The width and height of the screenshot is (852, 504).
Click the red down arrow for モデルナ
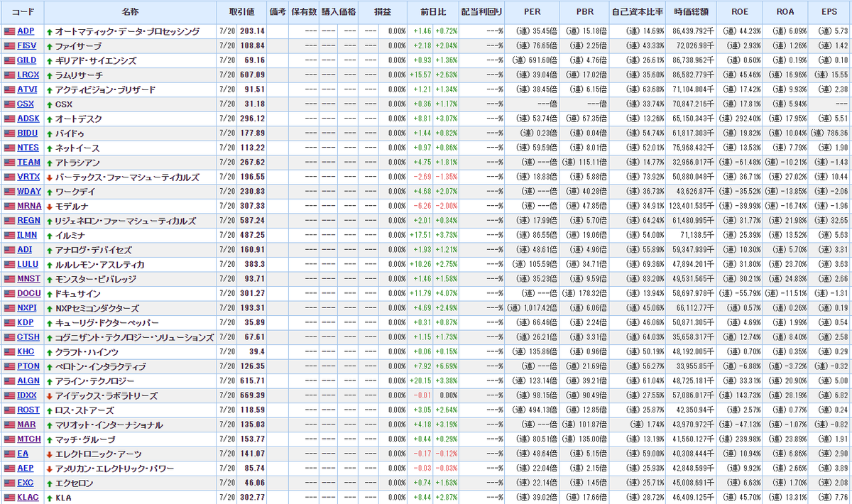(49, 207)
